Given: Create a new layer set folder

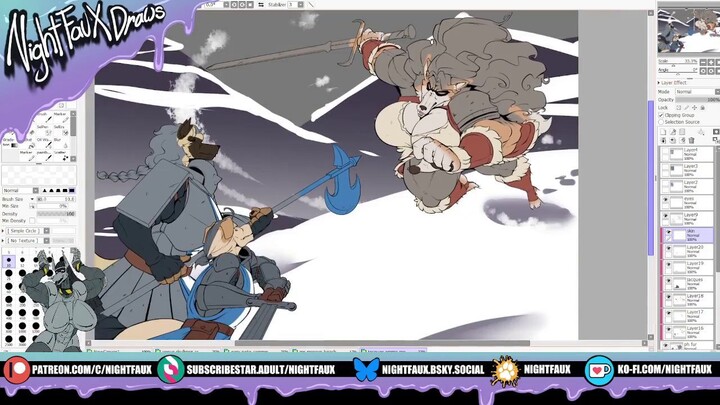Looking at the screenshot, I should point(682,132).
